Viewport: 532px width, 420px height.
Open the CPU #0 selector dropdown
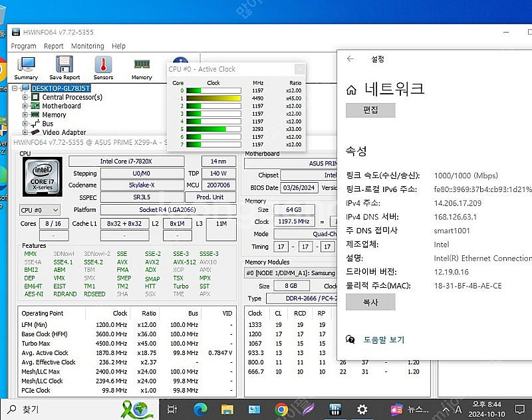pos(40,210)
